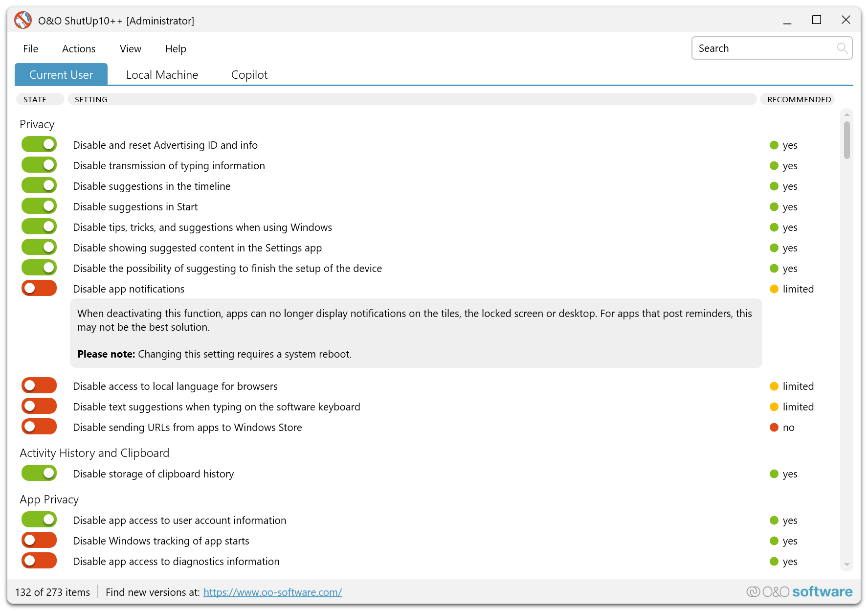Open the Actions menu
Image resolution: width=868 pixels, height=611 pixels.
point(79,49)
